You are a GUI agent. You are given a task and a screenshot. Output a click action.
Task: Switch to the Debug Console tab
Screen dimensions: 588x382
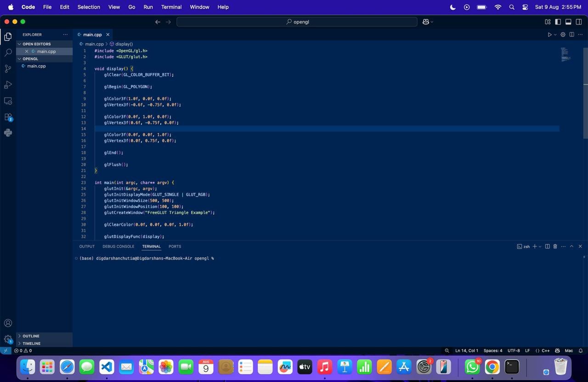click(118, 247)
